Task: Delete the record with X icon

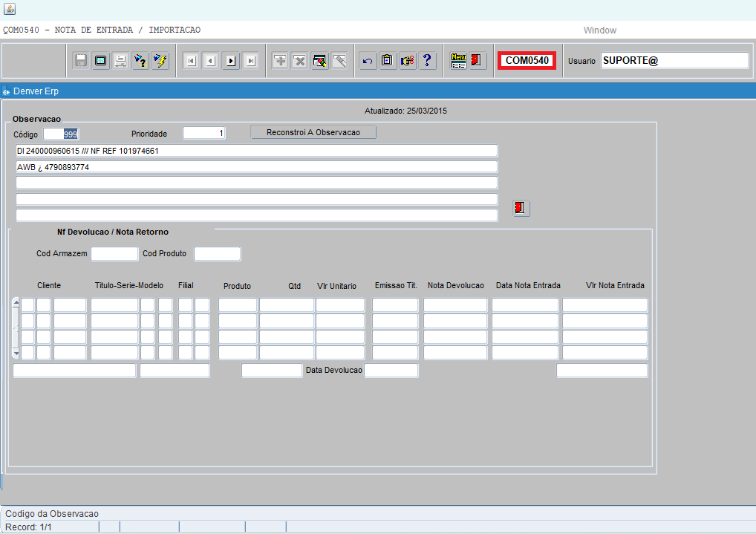Action: [x=300, y=61]
